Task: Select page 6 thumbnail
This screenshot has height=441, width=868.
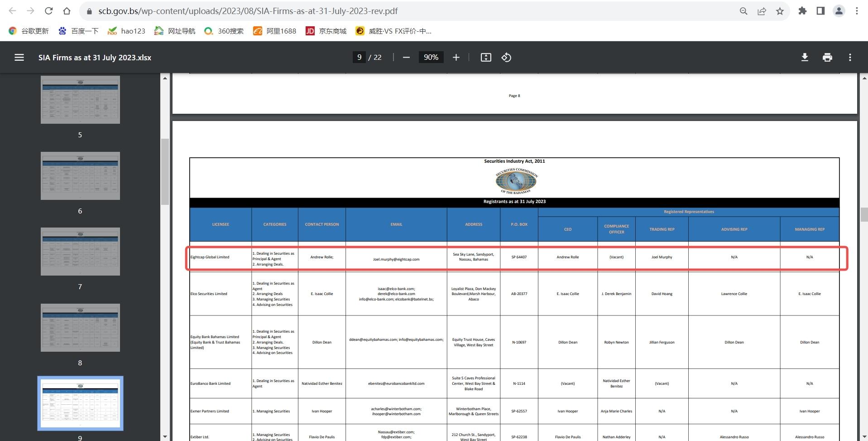Action: tap(80, 176)
